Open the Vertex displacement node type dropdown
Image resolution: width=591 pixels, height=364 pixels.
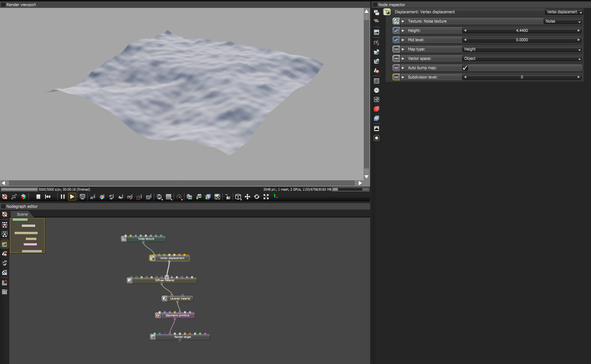[564, 12]
